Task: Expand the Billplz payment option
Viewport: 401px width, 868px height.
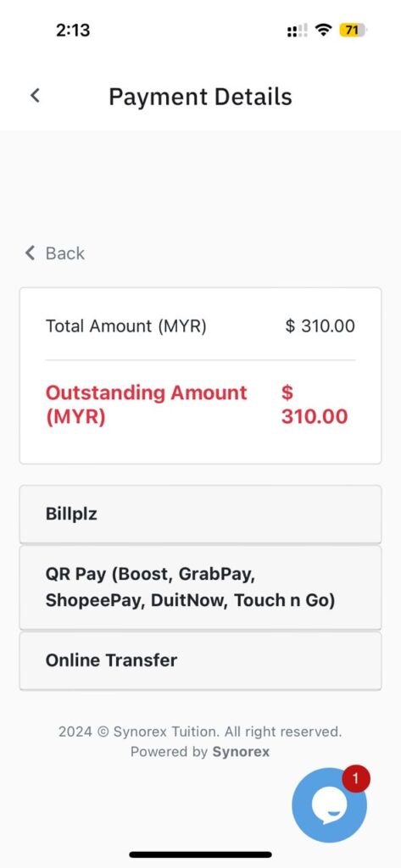Action: [200, 515]
